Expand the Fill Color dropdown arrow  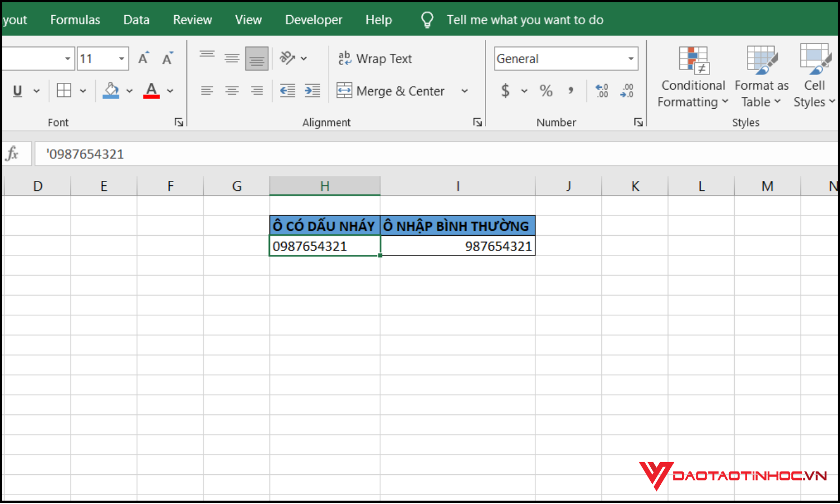click(129, 91)
